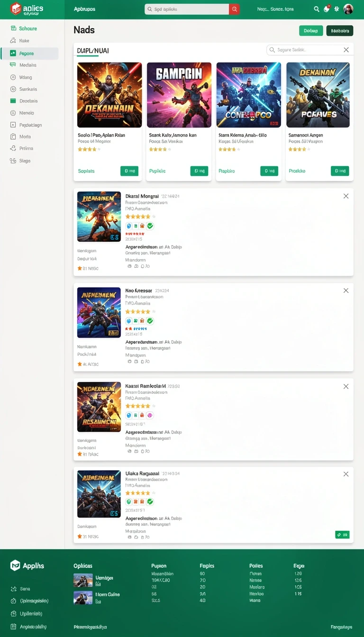Click the Soplats link on first card

click(x=86, y=171)
